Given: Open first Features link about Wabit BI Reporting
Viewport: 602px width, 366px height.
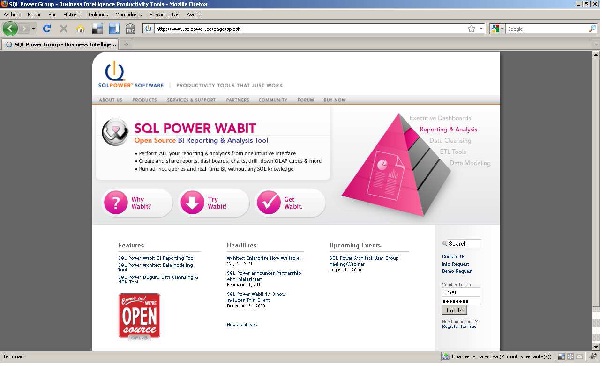Looking at the screenshot, I should (156, 258).
